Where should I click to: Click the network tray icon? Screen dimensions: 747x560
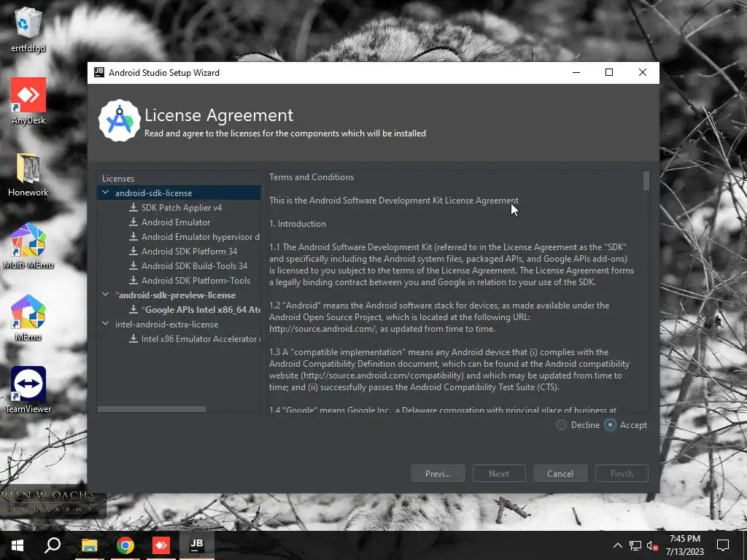[x=635, y=545]
